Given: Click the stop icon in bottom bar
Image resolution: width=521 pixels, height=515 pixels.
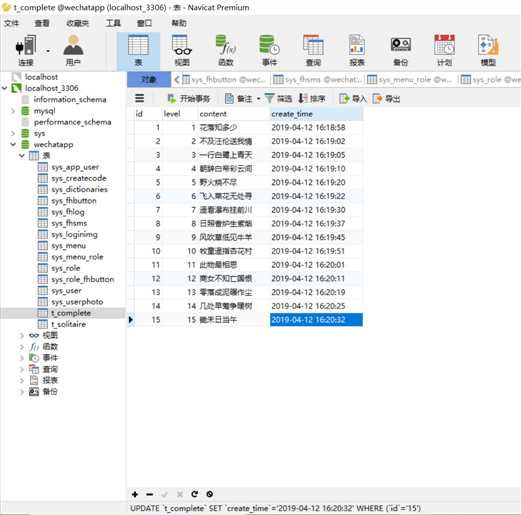Looking at the screenshot, I should (x=210, y=494).
